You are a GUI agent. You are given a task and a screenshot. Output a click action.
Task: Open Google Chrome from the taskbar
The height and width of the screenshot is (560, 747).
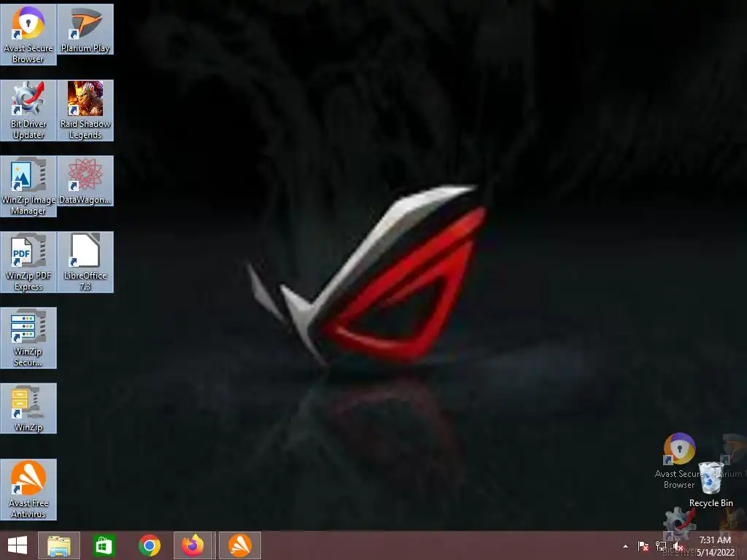coord(150,545)
